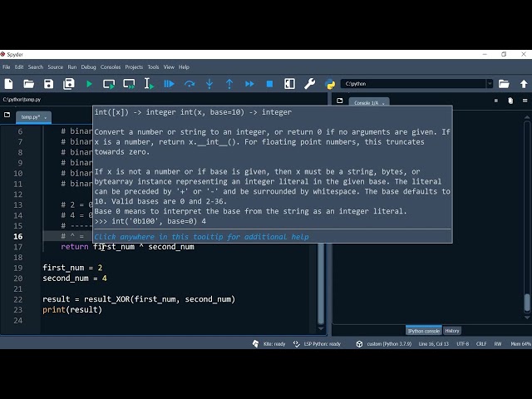Click UTF-8 encoding status entry
Screen dimensions: 532x399
point(462,343)
